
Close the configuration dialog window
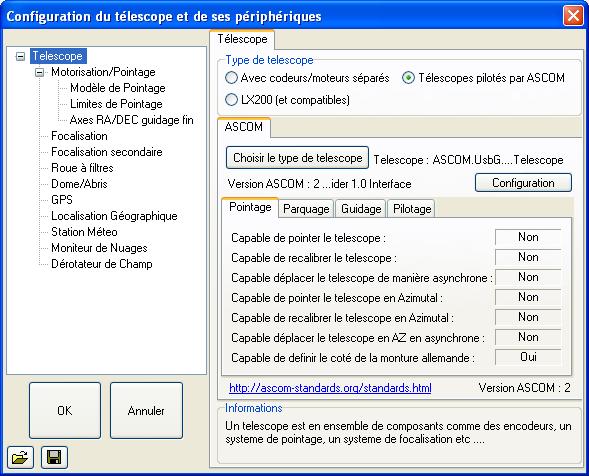coord(573,16)
